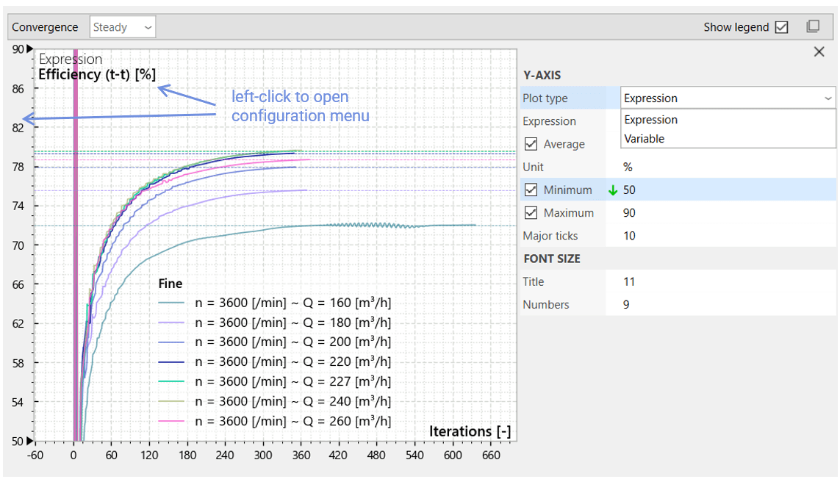This screenshot has width=840, height=504.
Task: Close the Y-AXIS configuration panel
Action: click(819, 51)
